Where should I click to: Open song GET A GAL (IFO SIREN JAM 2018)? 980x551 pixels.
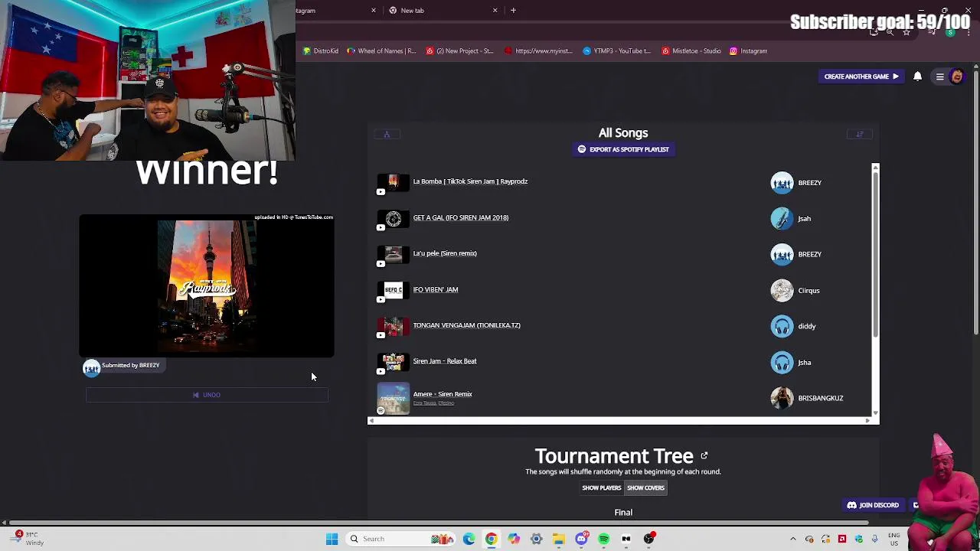coord(460,217)
